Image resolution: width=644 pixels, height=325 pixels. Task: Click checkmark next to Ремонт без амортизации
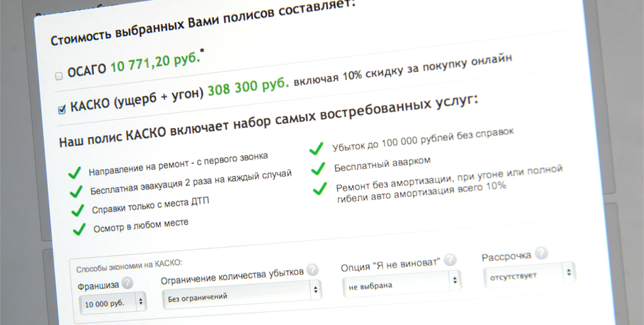point(319,190)
